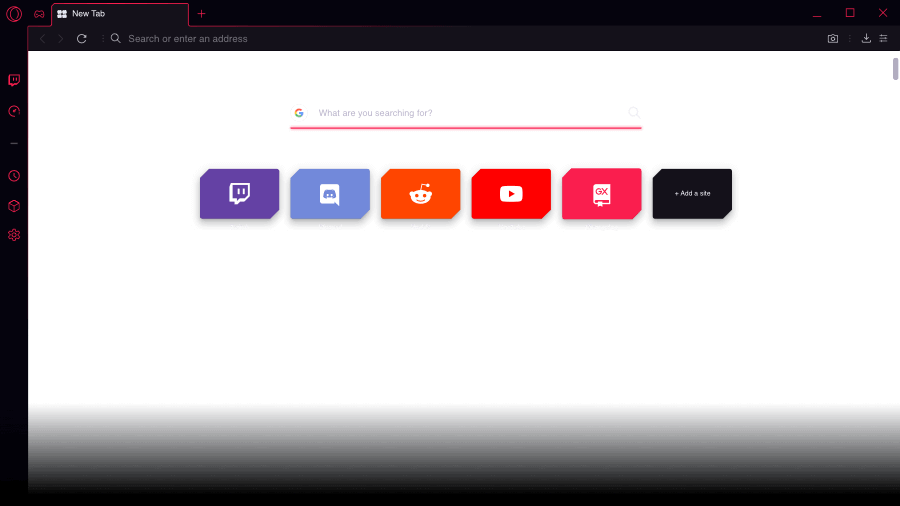Go back with the left arrow

(42, 38)
